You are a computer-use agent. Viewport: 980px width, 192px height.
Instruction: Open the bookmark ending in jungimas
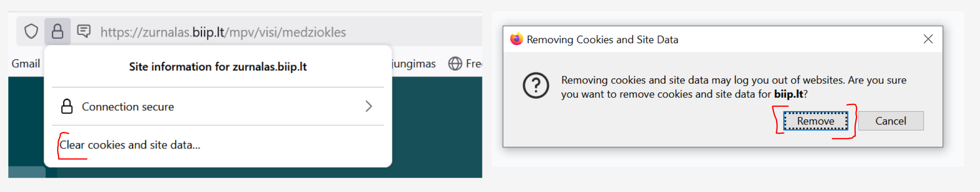click(x=414, y=64)
